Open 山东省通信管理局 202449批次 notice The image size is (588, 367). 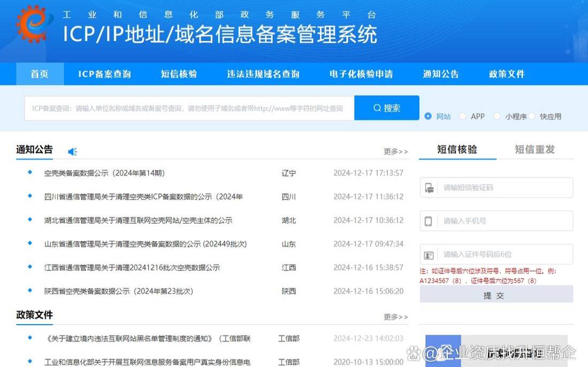pos(146,244)
